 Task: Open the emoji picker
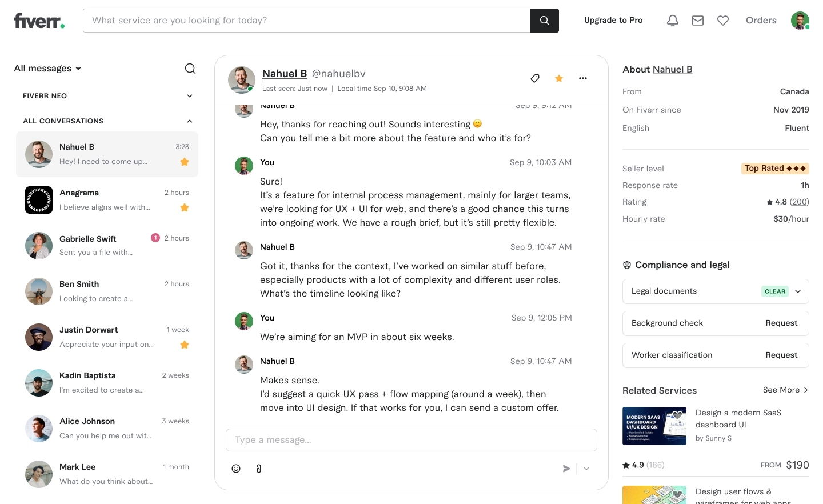click(236, 469)
